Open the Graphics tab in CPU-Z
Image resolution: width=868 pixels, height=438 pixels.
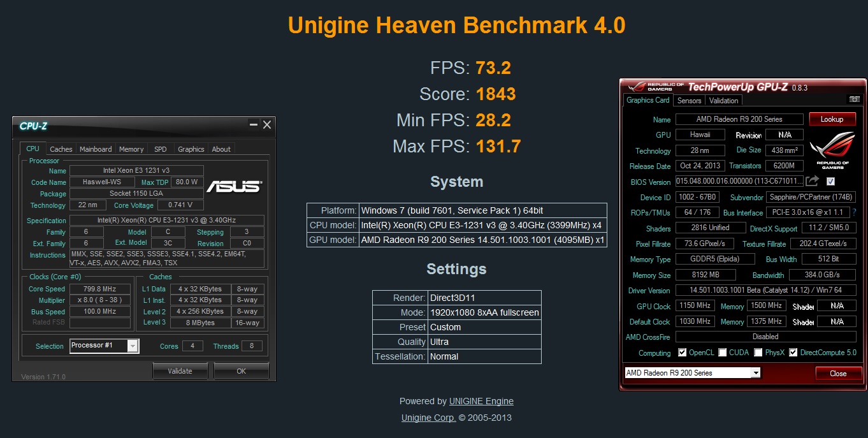pyautogui.click(x=191, y=149)
